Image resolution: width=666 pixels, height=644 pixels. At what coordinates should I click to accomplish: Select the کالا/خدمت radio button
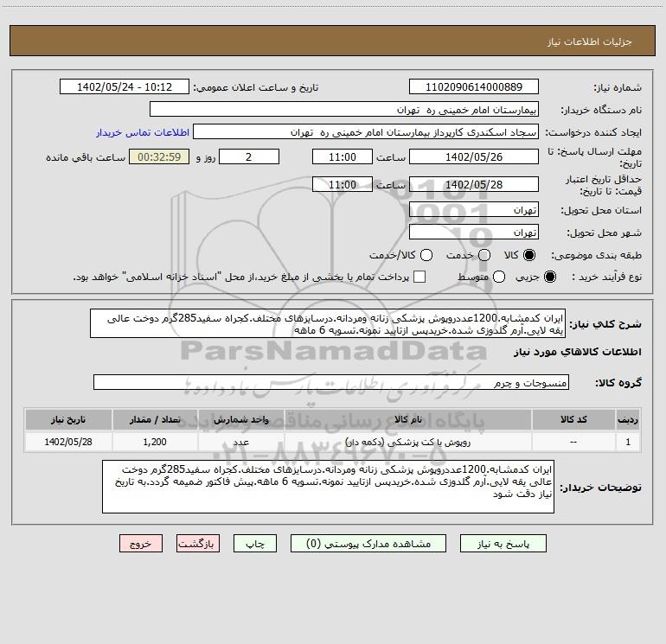click(426, 255)
